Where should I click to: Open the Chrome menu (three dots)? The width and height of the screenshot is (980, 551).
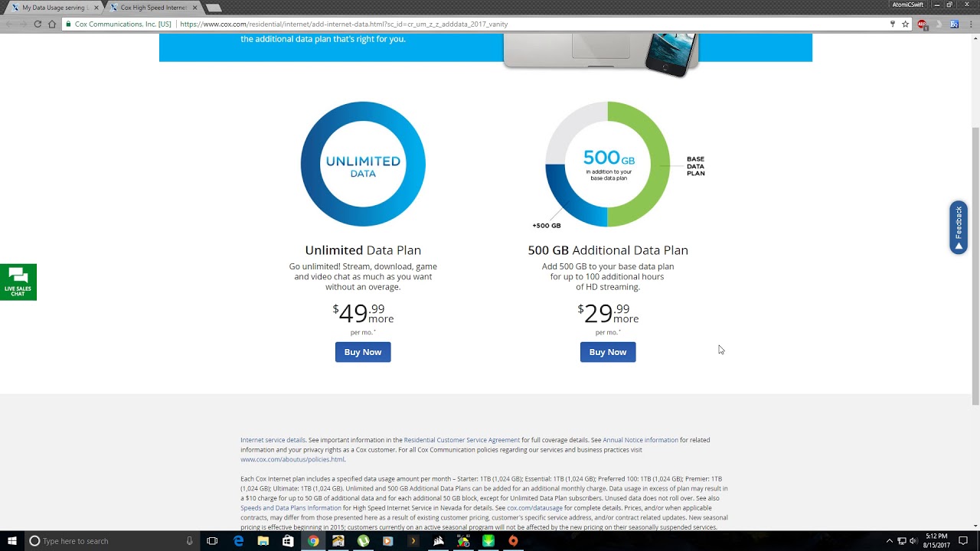point(971,24)
